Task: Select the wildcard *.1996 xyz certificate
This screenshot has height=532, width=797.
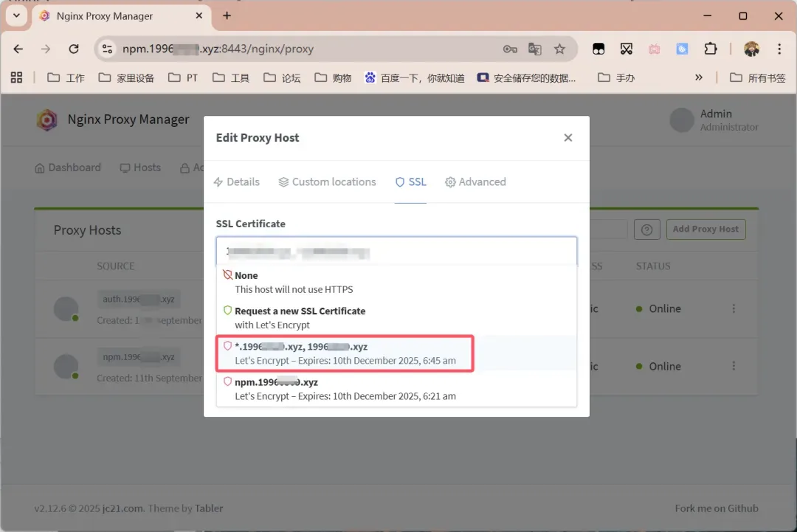Action: coord(345,353)
